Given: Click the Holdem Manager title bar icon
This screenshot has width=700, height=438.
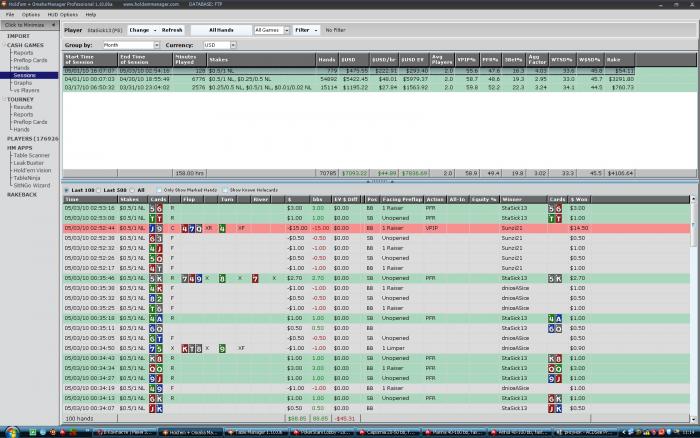Looking at the screenshot, I should pyautogui.click(x=4, y=4).
